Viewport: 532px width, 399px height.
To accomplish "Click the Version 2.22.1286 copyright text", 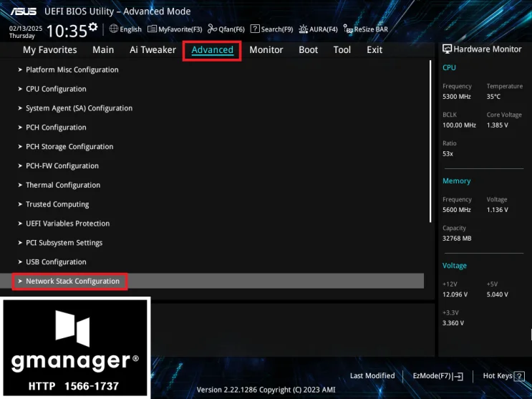I will (266, 390).
